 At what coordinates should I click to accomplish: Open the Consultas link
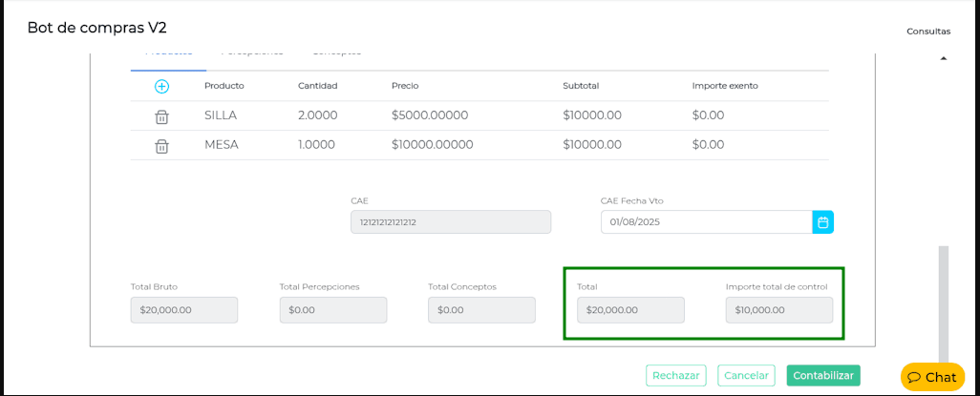coord(928,31)
